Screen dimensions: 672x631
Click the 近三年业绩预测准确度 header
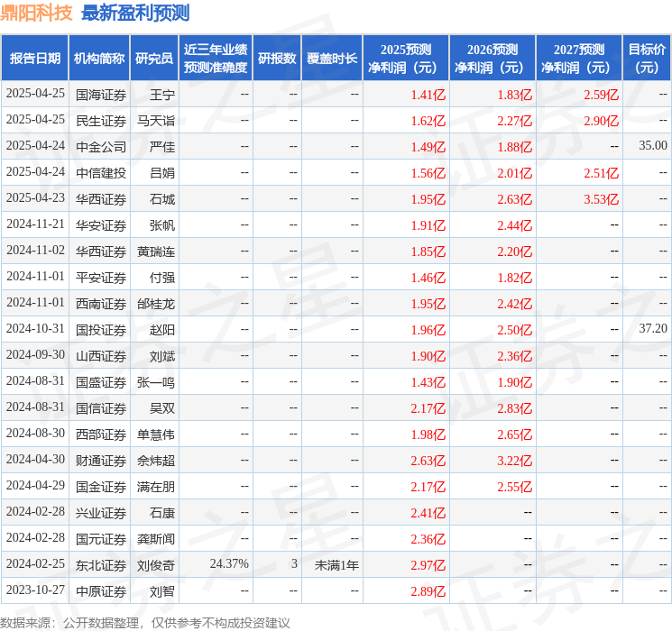click(216, 59)
